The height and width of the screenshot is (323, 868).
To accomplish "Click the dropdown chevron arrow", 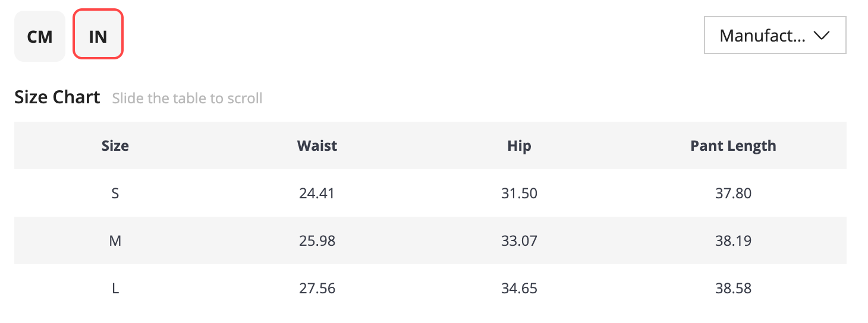I will [821, 36].
